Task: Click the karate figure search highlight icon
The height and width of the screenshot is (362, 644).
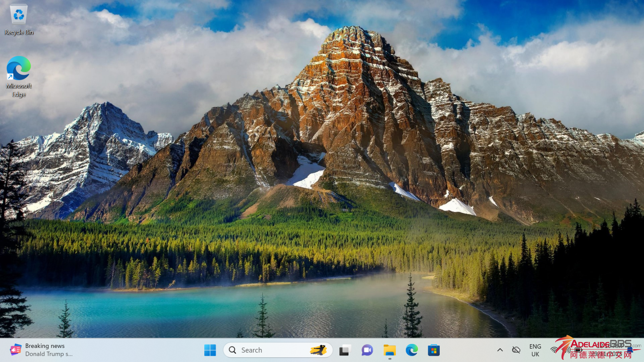Action: coord(318,350)
